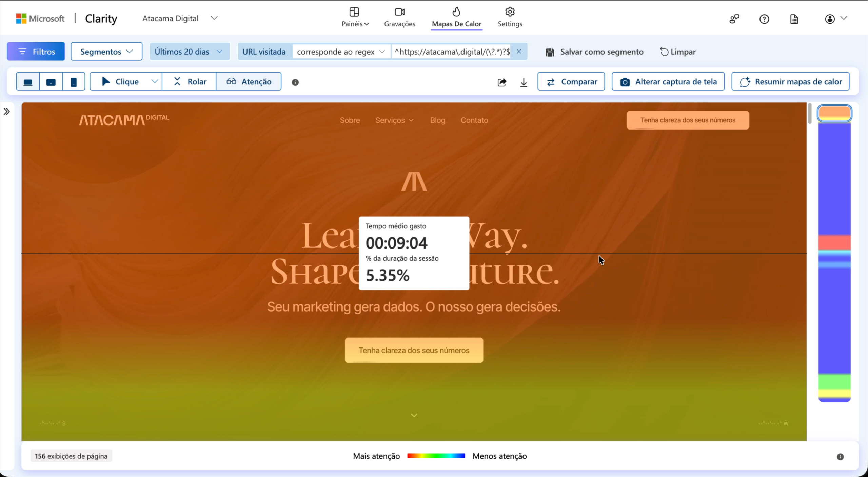Click the Atacama Digital site logo

(x=124, y=120)
